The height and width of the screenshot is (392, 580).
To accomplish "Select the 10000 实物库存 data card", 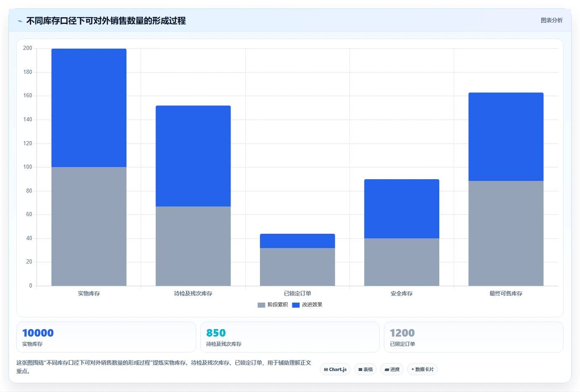I will pos(106,337).
